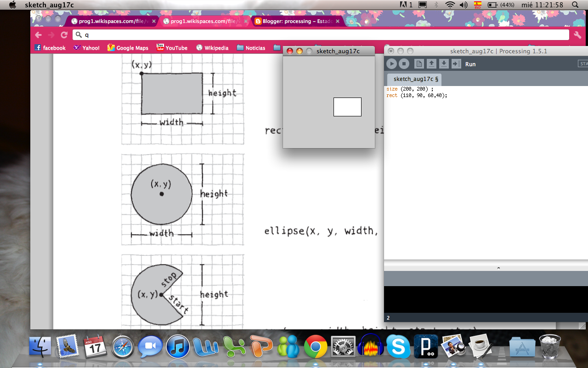This screenshot has height=368, width=588.
Task: Save the sketch with the Save icon
Action: [443, 64]
